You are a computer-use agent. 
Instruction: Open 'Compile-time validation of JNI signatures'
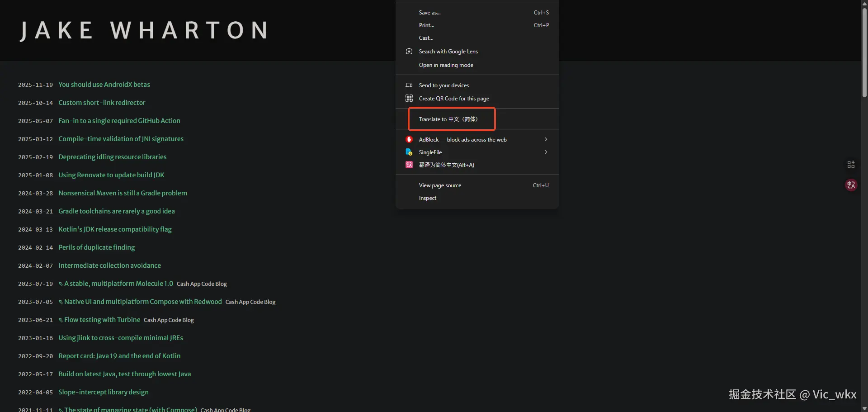[121, 139]
